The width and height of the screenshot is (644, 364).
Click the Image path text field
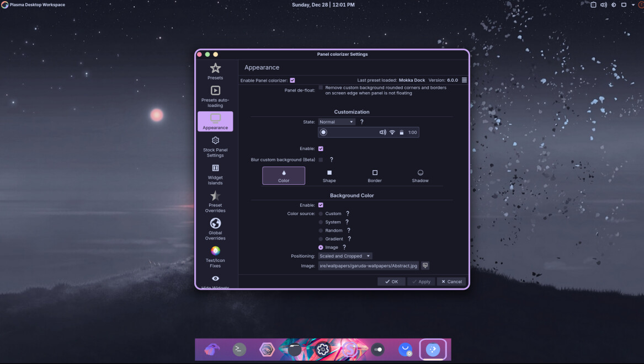tap(368, 266)
